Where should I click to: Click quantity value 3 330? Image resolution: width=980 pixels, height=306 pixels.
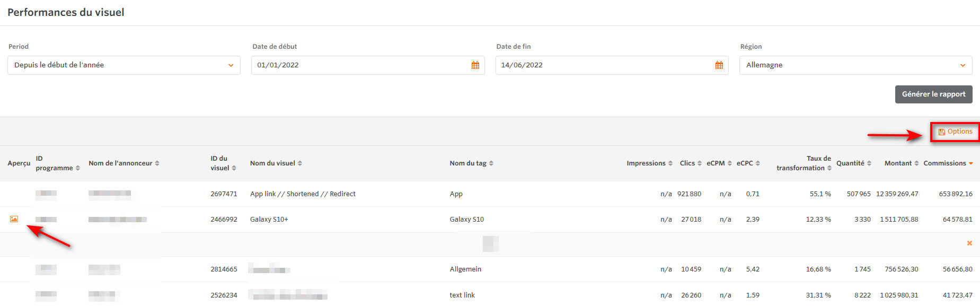(x=862, y=220)
